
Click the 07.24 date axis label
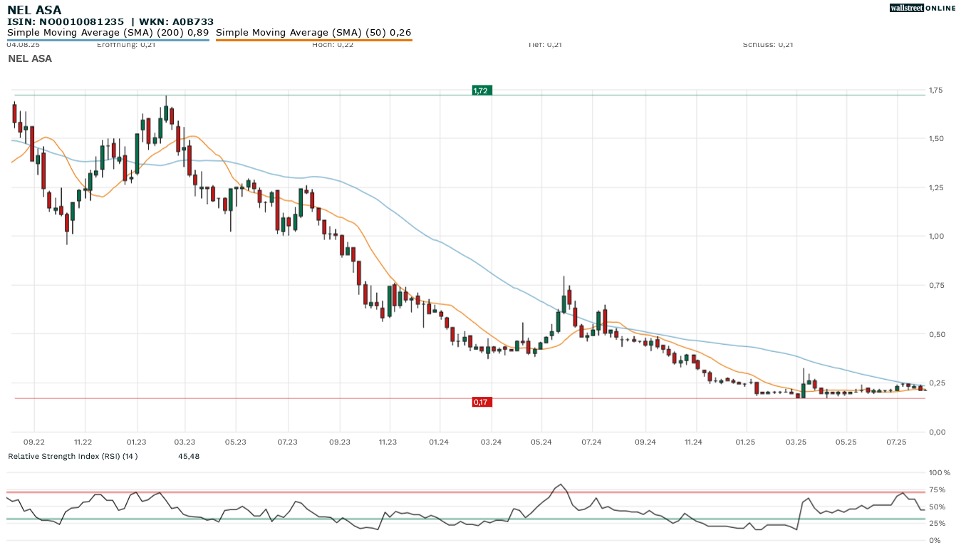point(592,442)
